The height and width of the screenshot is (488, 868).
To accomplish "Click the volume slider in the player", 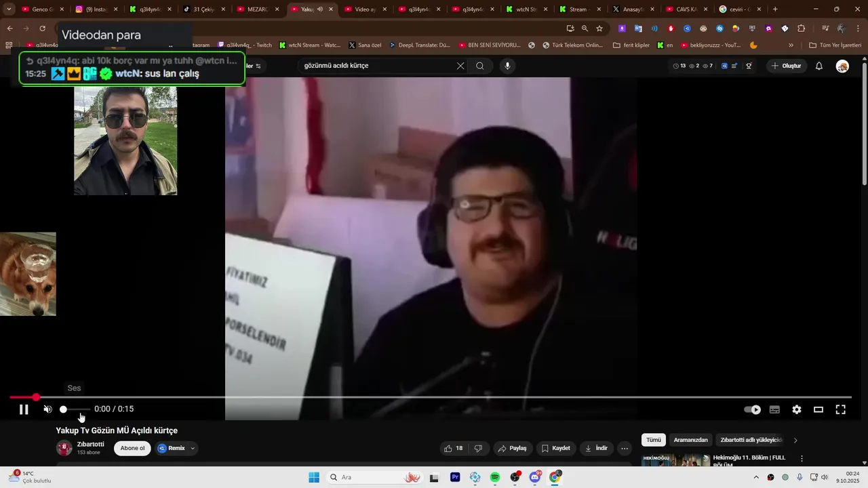I will coord(75,409).
